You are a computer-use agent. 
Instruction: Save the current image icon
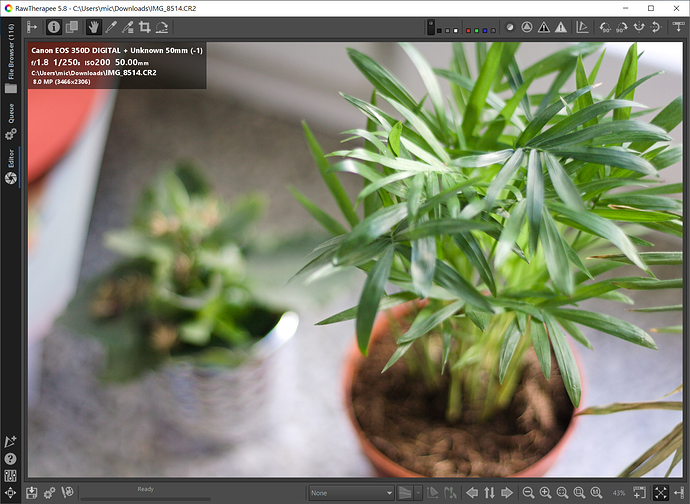pyautogui.click(x=32, y=492)
